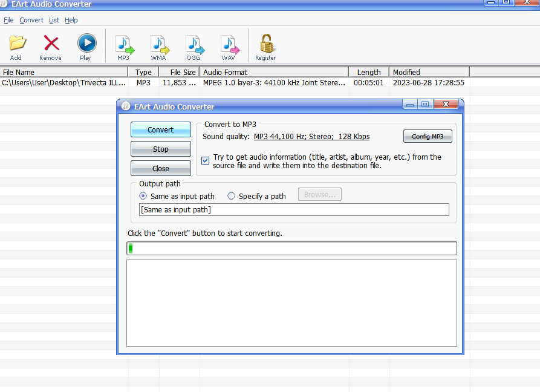Open the Convert menu
Viewport: 540px width, 392px height.
click(x=31, y=20)
